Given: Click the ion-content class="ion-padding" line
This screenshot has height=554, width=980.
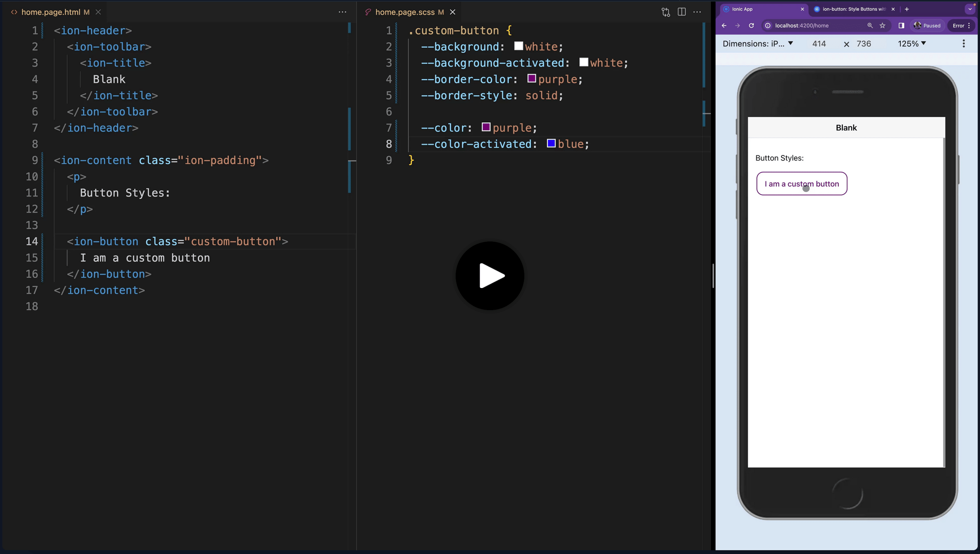Looking at the screenshot, I should point(161,161).
